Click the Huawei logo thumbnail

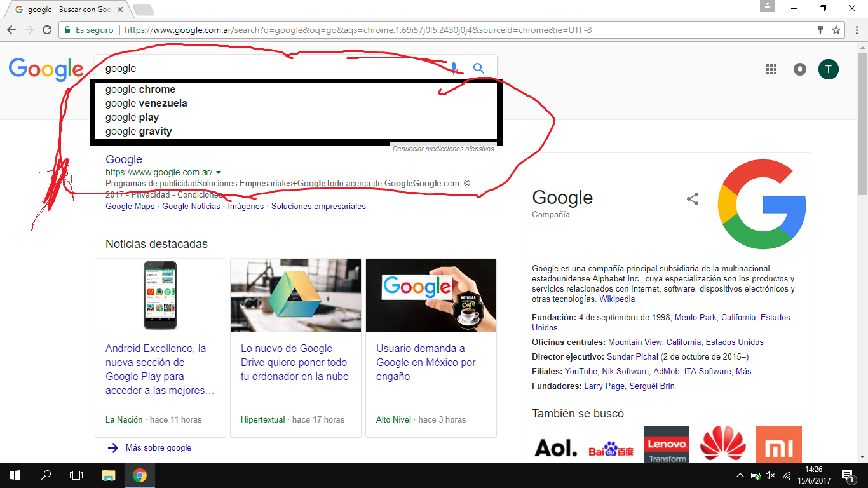(x=722, y=444)
